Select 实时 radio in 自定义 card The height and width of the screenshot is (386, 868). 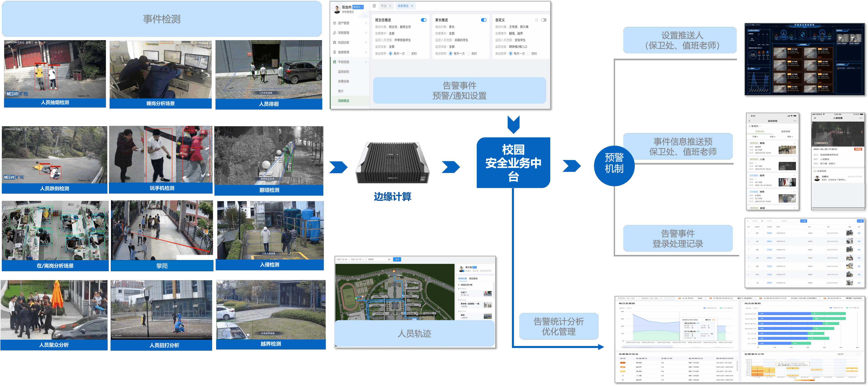pyautogui.click(x=528, y=54)
